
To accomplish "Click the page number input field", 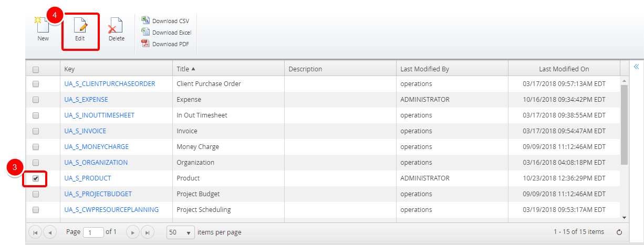I will [94, 232].
